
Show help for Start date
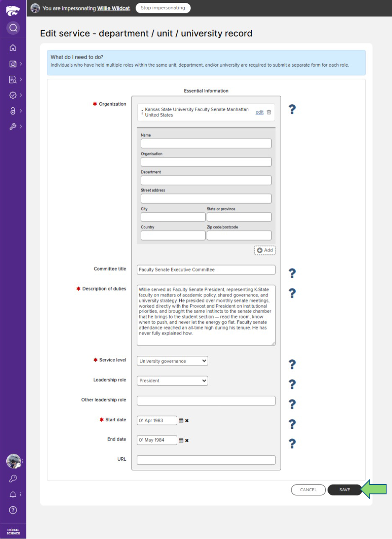(293, 424)
